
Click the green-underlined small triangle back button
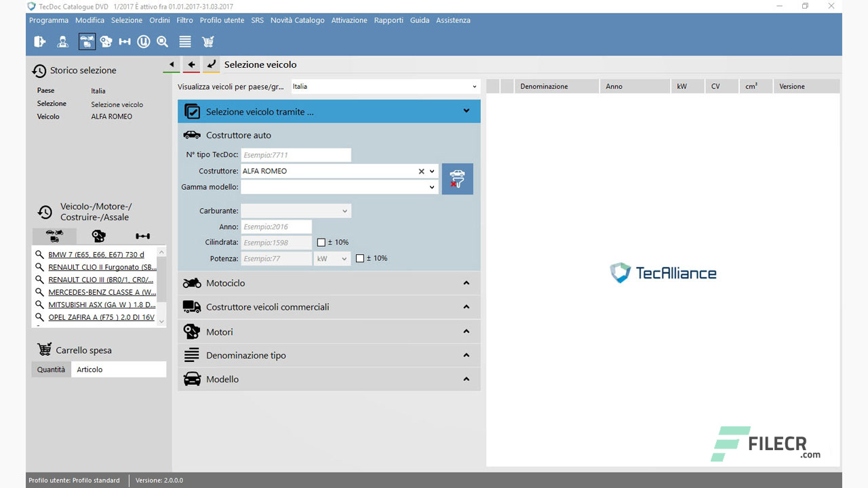(x=172, y=65)
